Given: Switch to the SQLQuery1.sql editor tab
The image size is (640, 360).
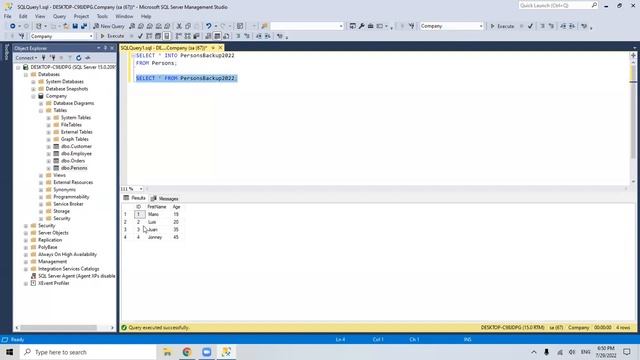Looking at the screenshot, I should click(x=164, y=48).
